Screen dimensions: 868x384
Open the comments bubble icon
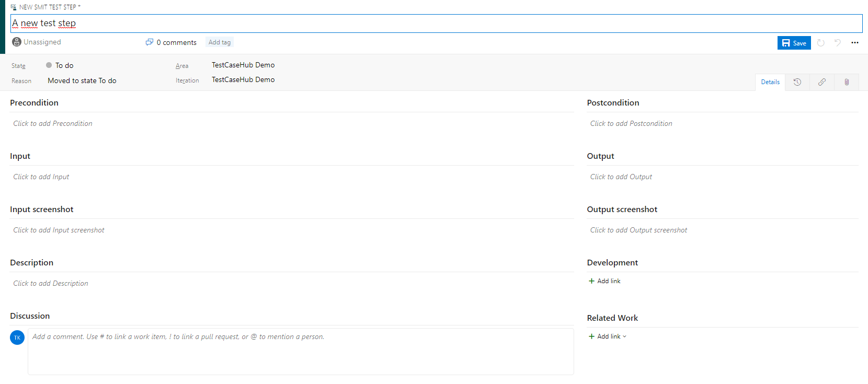[150, 42]
